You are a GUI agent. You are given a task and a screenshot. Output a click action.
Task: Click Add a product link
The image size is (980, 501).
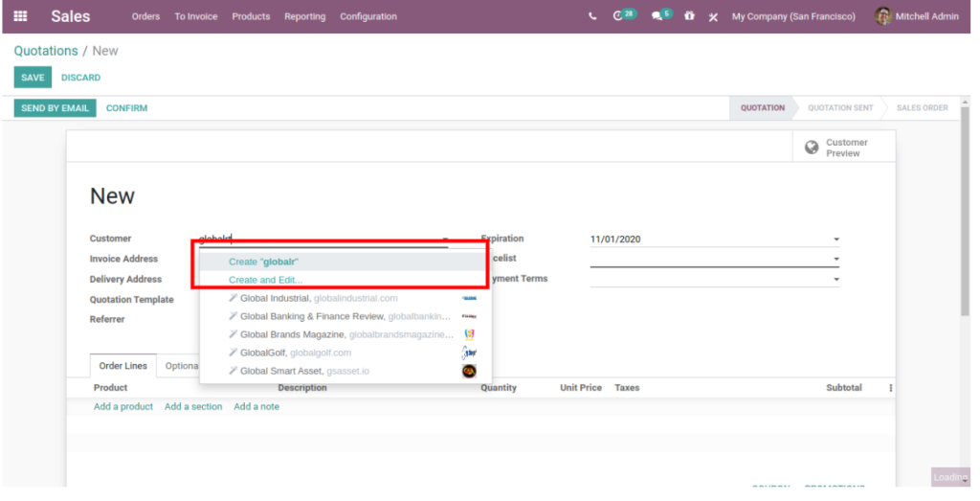click(x=123, y=406)
